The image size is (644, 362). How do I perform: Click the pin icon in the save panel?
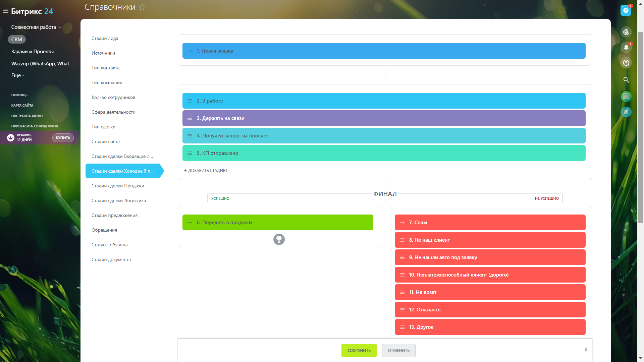click(x=586, y=350)
